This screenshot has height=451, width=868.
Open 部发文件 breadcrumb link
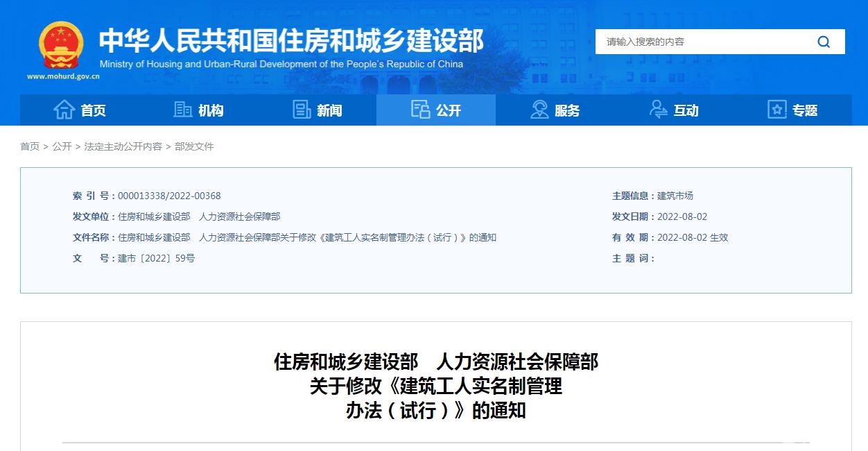click(x=194, y=146)
